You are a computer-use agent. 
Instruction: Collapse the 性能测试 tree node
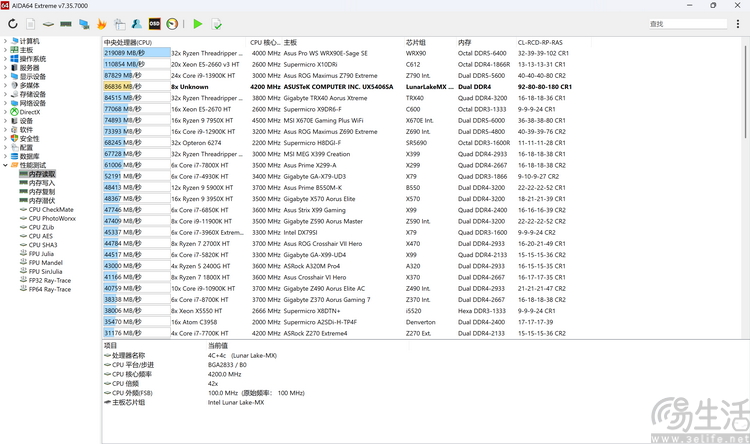tap(5, 165)
